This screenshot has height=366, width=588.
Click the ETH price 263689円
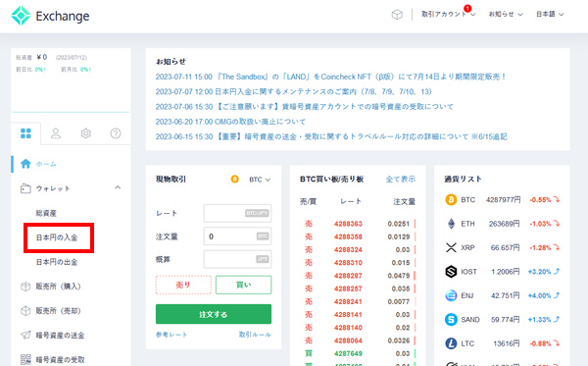(504, 224)
